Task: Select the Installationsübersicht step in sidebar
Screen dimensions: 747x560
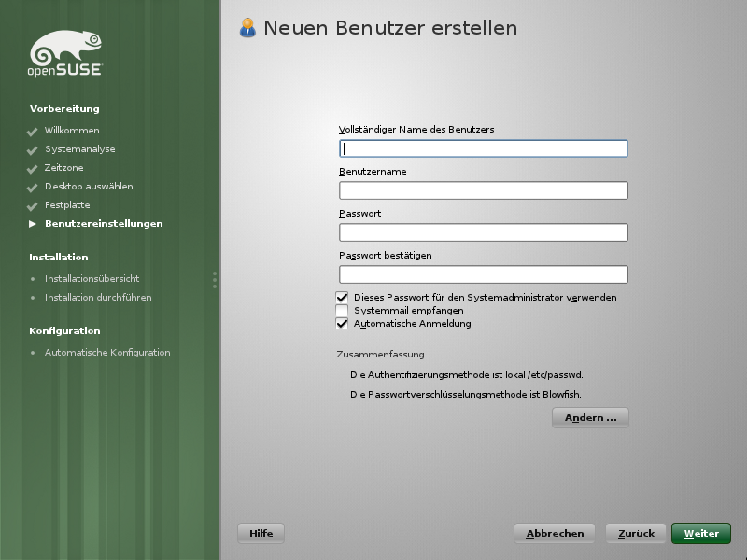Action: point(92,279)
